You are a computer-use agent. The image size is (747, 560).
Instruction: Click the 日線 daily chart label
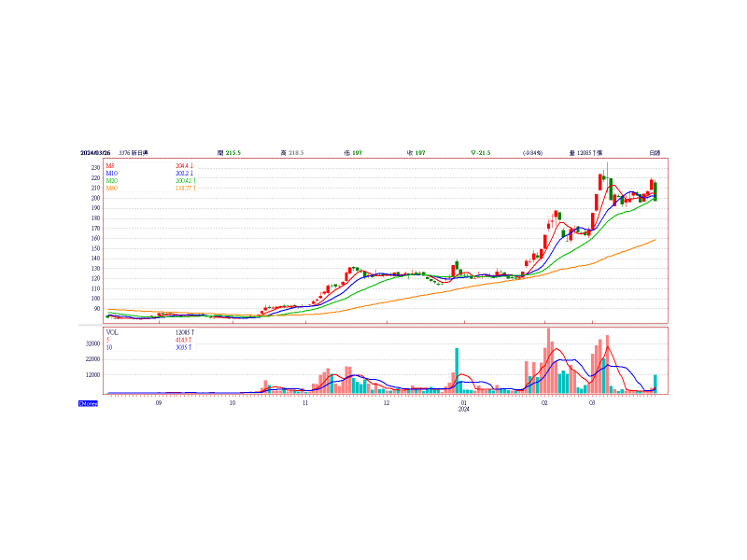coord(655,152)
